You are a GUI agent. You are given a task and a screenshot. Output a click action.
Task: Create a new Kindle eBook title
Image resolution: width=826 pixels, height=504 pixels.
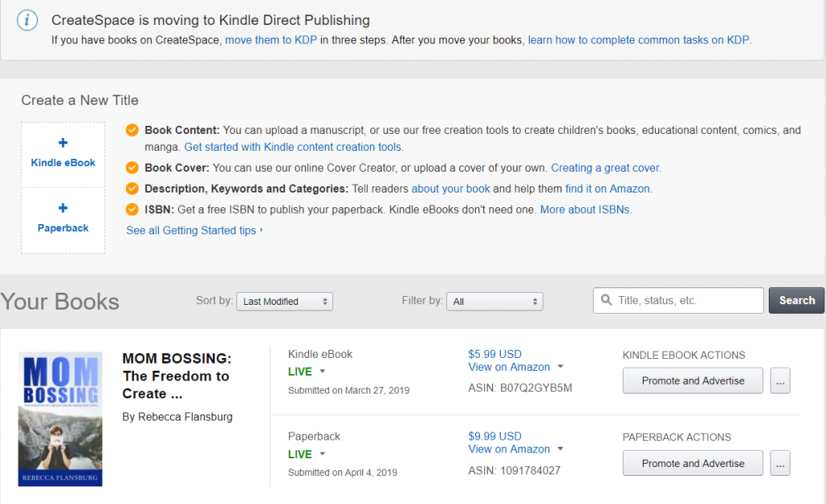point(63,154)
